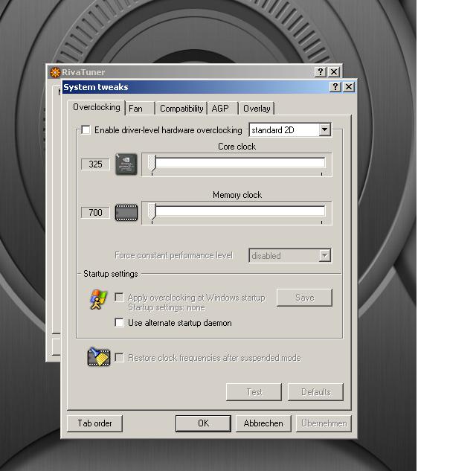Viewport: 476px width, 471px height.
Task: Click the help button in System tweaks title bar
Action: click(x=335, y=87)
